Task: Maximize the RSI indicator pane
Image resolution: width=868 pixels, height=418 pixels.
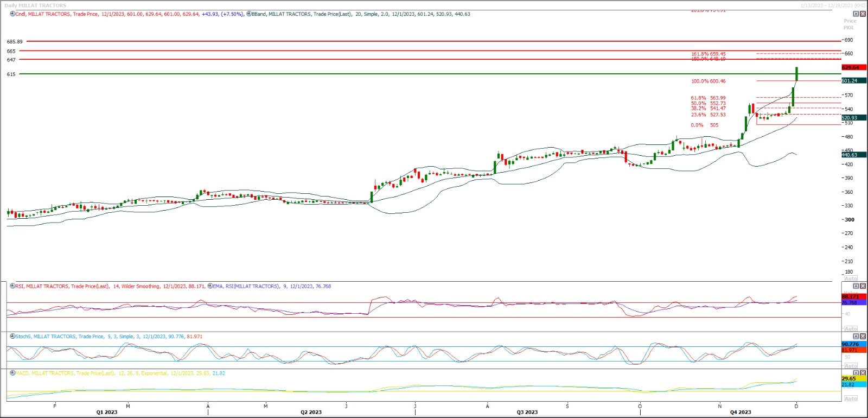Action: pyautogui.click(x=856, y=286)
